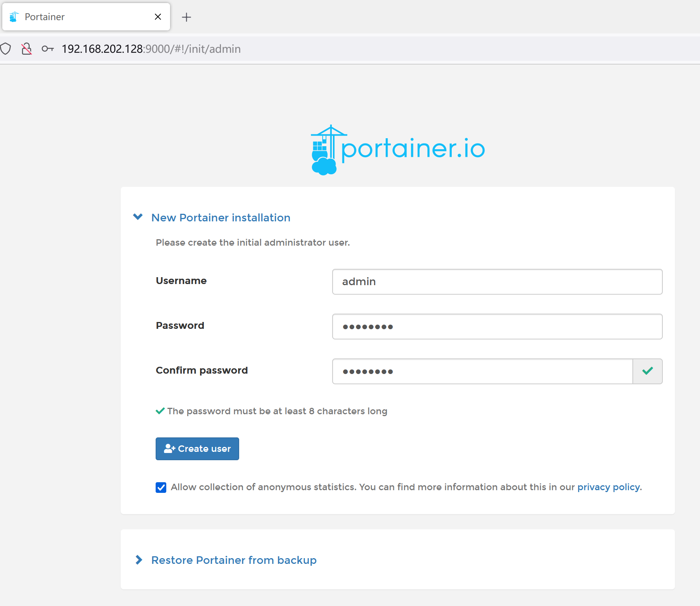Click green checkmark beside Confirm password

(648, 371)
